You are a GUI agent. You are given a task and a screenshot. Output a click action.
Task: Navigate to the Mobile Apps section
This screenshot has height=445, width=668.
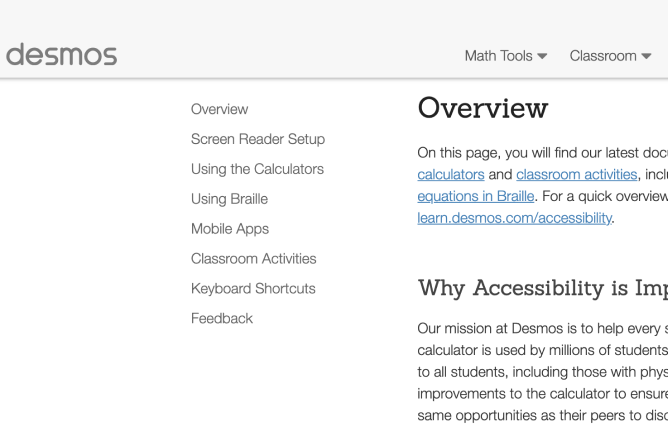point(229,229)
